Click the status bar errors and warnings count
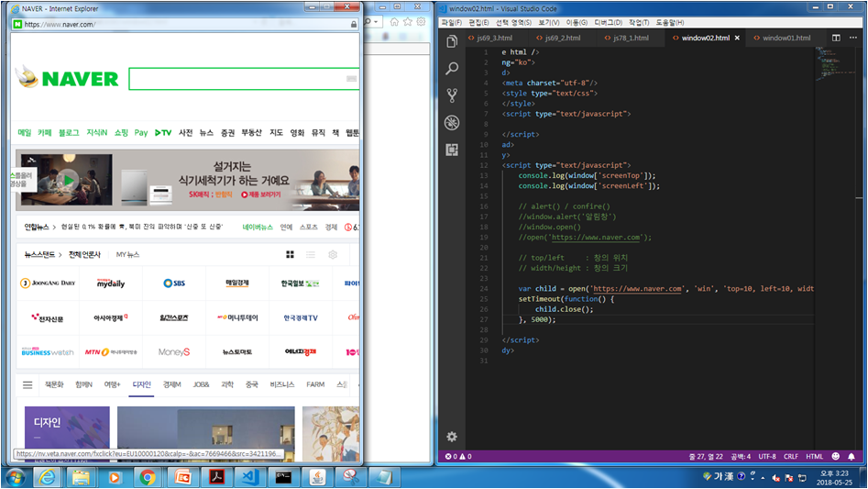Screen dimensions: 868x489 click(458, 456)
